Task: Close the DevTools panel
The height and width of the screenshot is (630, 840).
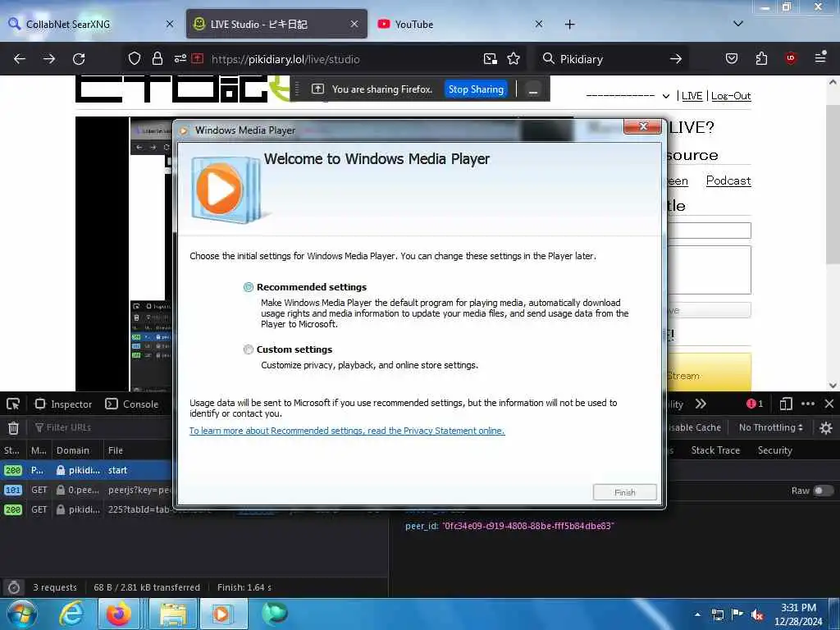Action: pyautogui.click(x=829, y=404)
